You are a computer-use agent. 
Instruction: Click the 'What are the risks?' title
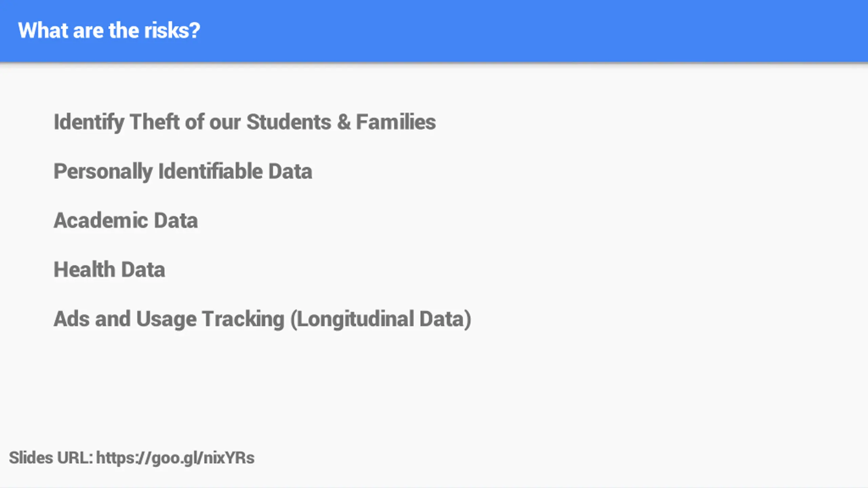(x=109, y=30)
